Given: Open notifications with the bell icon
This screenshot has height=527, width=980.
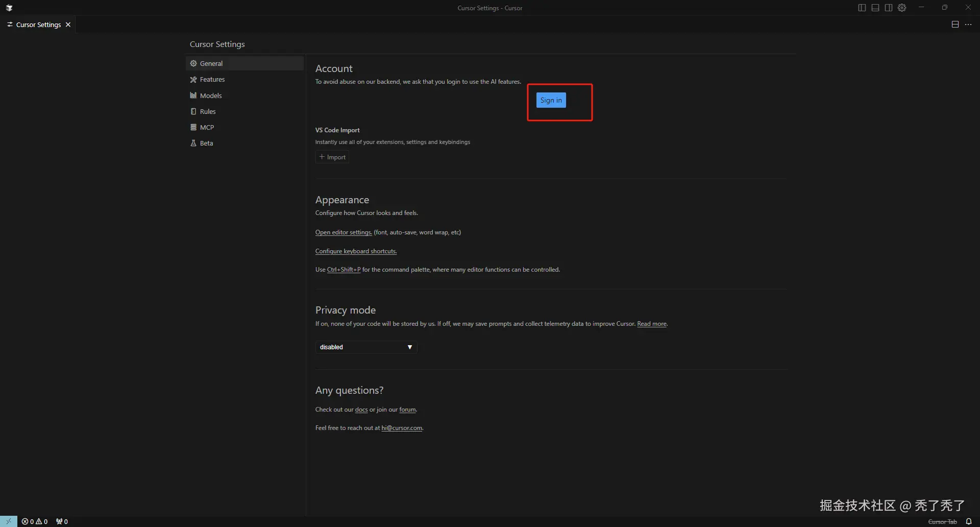Looking at the screenshot, I should tap(969, 521).
